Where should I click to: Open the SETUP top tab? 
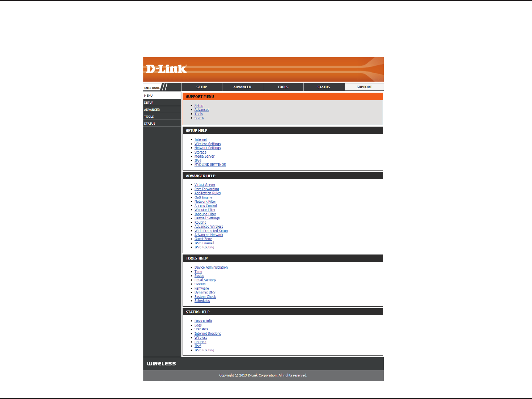[x=202, y=87]
